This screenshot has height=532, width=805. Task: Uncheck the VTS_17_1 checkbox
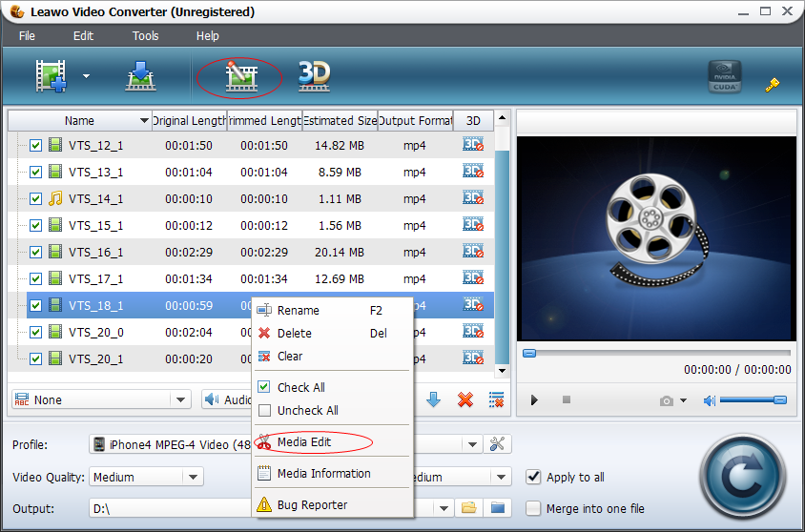[x=35, y=278]
